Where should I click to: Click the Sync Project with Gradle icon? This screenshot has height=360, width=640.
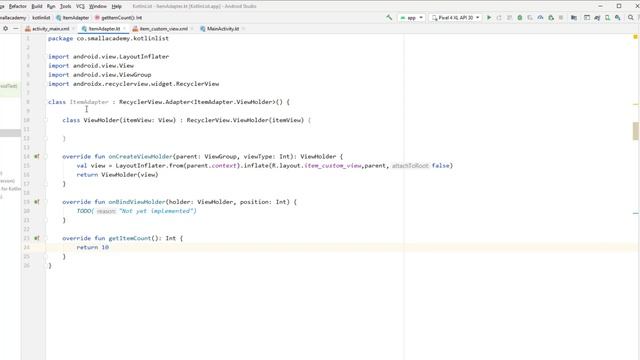597,18
